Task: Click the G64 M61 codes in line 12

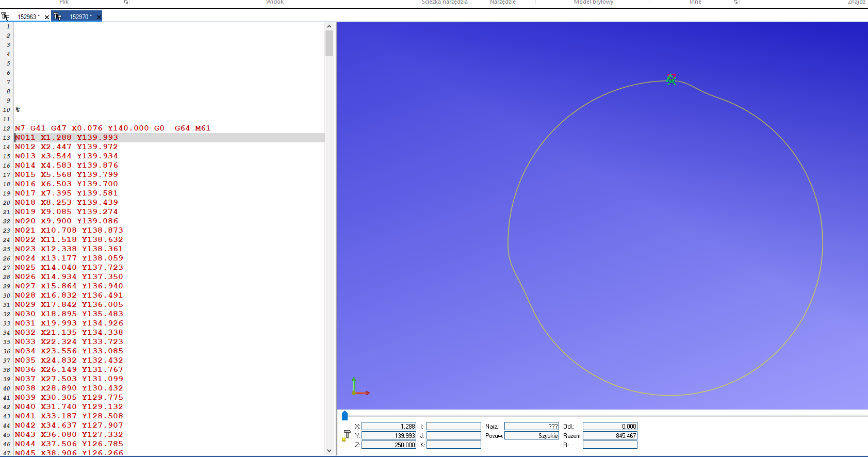Action: point(192,128)
